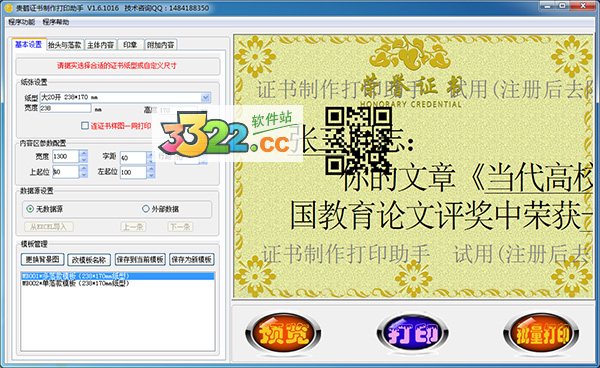The width and height of the screenshot is (600, 368).
Task: Click the 从EXCEL导入 button
Action: [49, 227]
